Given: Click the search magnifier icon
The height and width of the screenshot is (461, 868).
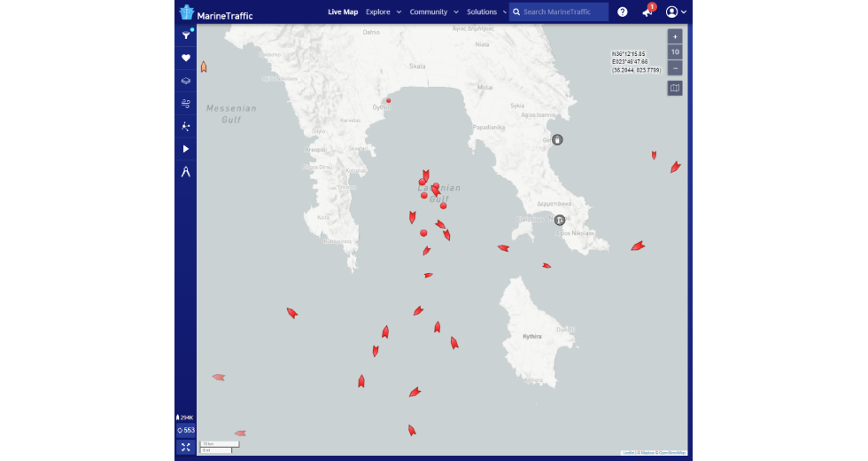Looking at the screenshot, I should pos(516,12).
